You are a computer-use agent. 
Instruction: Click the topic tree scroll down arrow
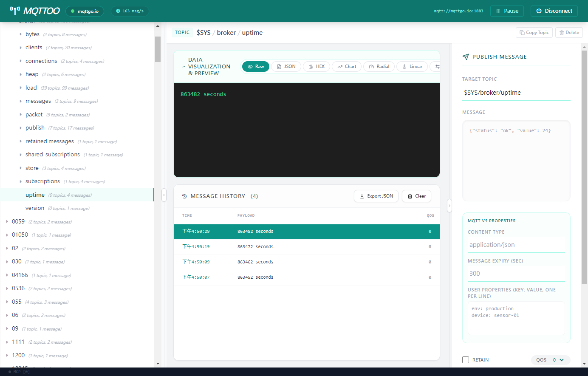click(158, 364)
